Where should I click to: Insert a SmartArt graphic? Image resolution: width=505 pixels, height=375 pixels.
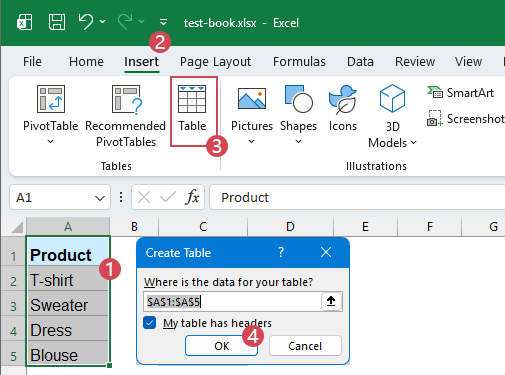(461, 92)
